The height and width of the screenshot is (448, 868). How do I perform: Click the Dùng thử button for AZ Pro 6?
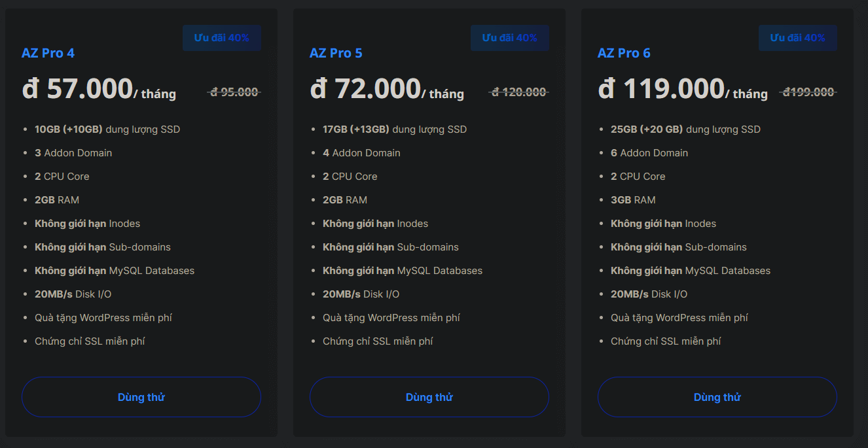pyautogui.click(x=717, y=397)
